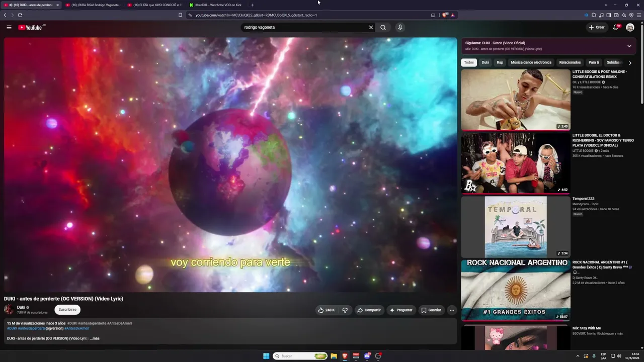Open Brave Rewards triangle icon
Viewport: 644px width, 362px height.
tap(453, 15)
